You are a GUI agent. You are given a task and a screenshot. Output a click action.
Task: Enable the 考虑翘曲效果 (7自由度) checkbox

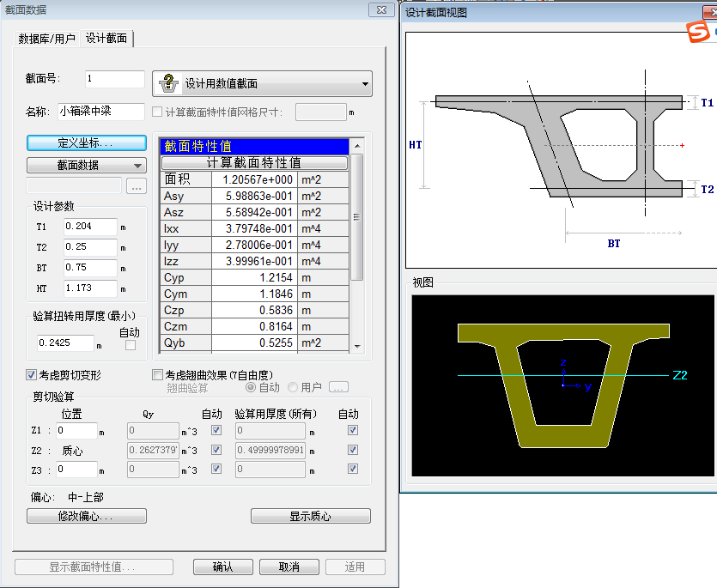click(157, 375)
